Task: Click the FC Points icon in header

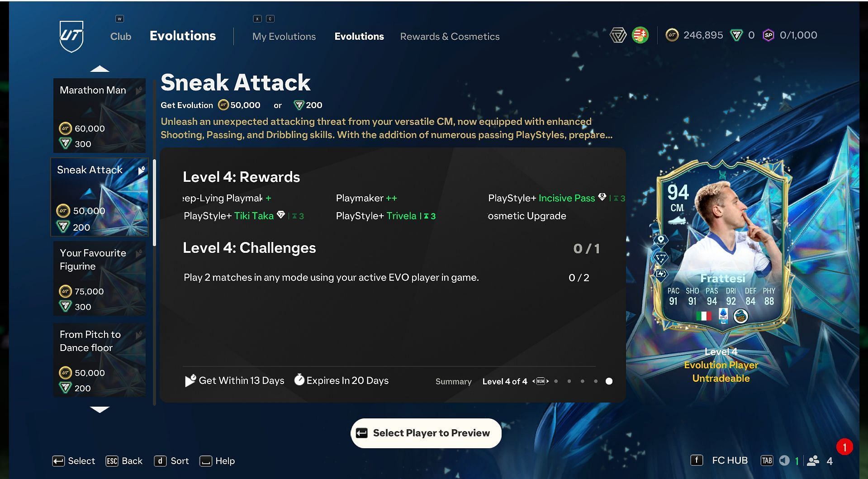Action: pyautogui.click(x=736, y=35)
